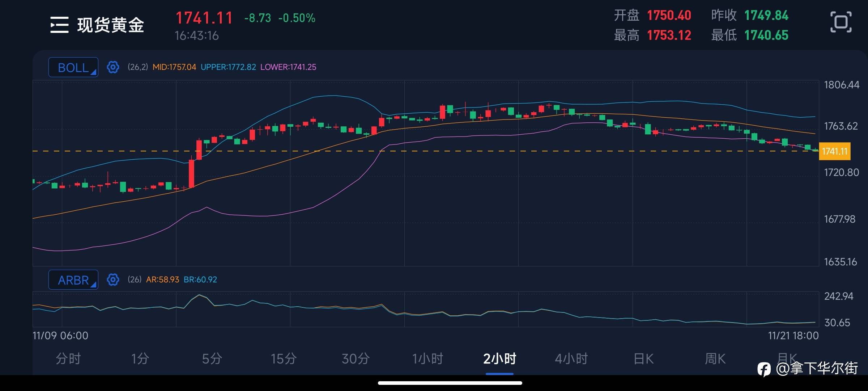
Task: Switch to the 分时 timeframe tab
Action: (x=68, y=359)
